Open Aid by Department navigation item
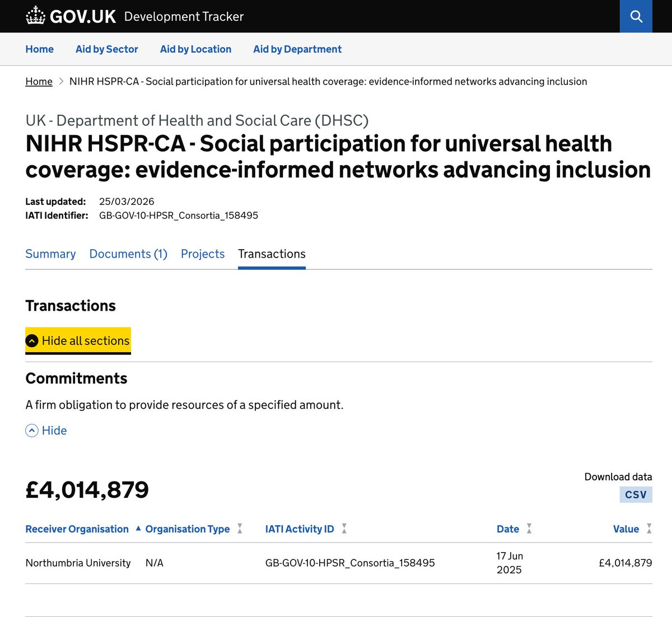Screen dimensions: 672x617 (x=297, y=49)
